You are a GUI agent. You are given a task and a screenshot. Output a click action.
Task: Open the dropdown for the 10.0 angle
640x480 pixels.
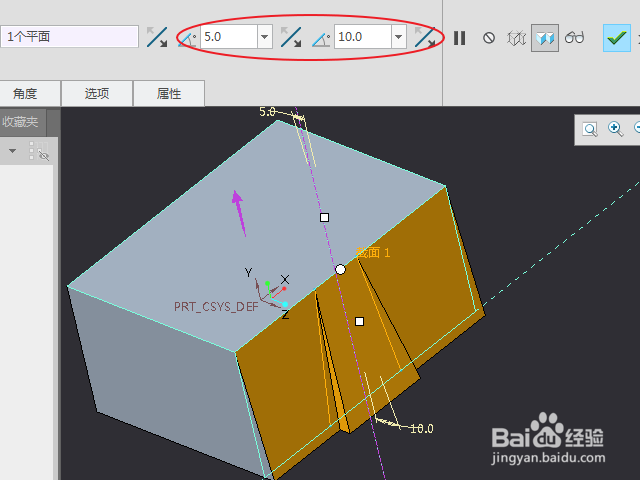[x=399, y=37]
